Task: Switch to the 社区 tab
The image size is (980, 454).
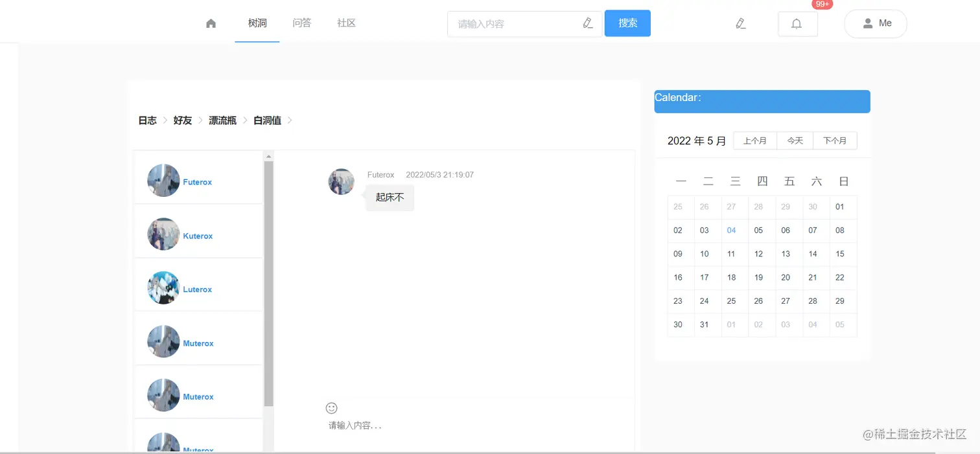Action: click(x=345, y=22)
